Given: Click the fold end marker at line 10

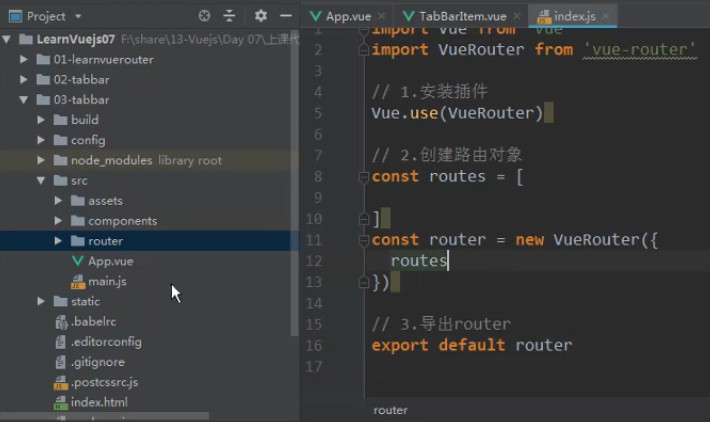Looking at the screenshot, I should (363, 219).
